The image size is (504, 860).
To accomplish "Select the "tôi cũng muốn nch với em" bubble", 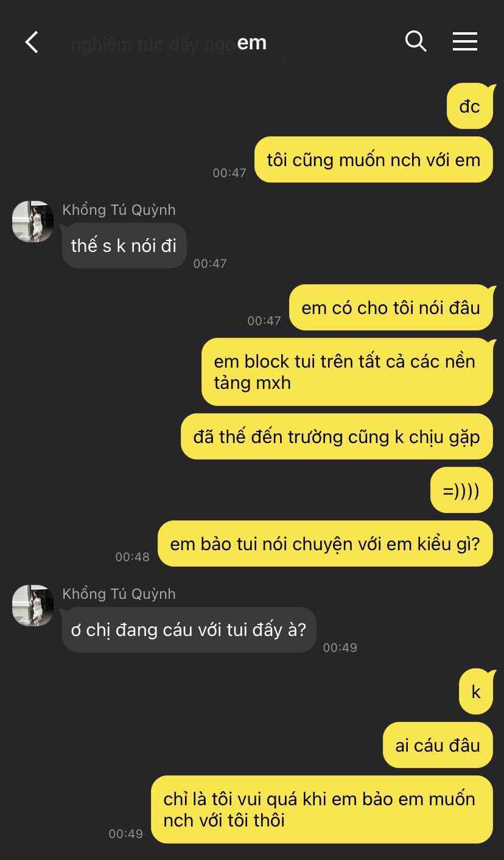I will 374,159.
